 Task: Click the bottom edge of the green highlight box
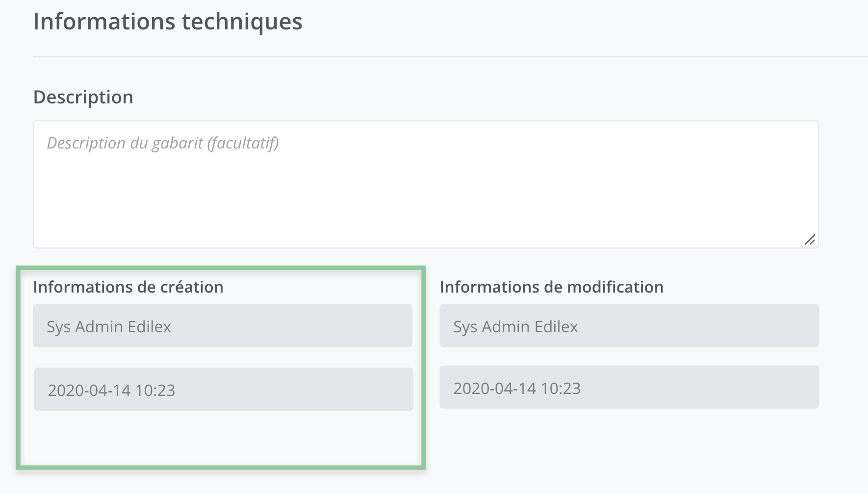click(221, 467)
